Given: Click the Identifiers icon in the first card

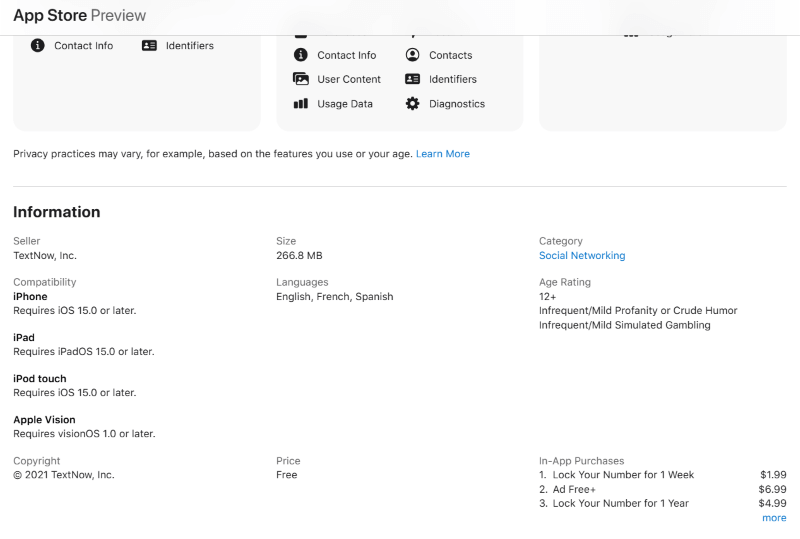Looking at the screenshot, I should 149,45.
